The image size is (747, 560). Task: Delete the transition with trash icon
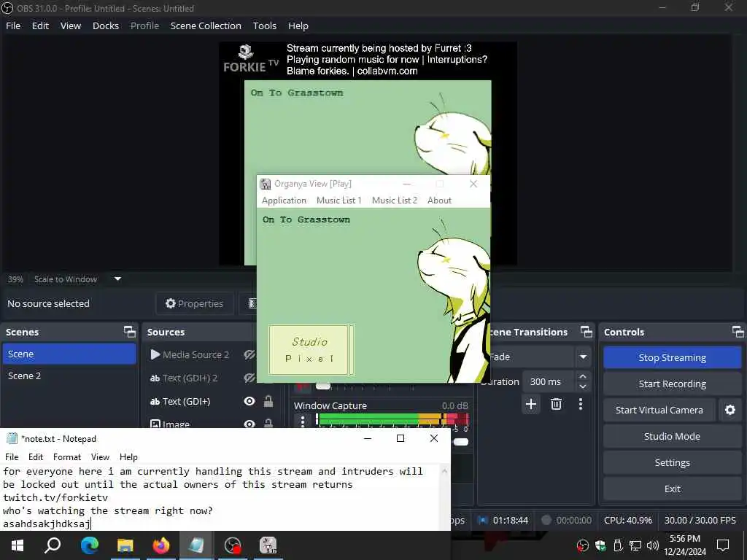click(x=556, y=404)
